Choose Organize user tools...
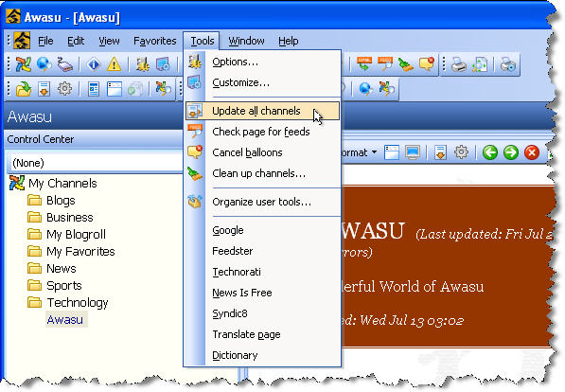565x392 pixels. 262,202
